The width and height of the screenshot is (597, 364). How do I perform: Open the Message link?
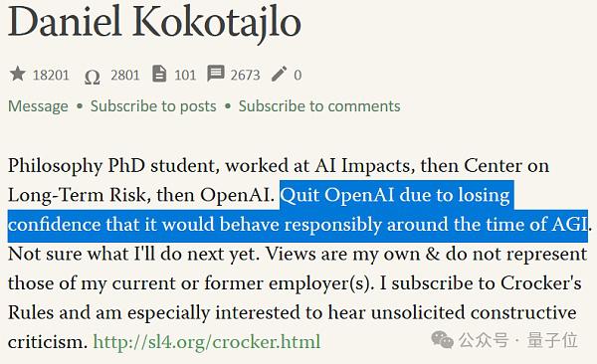click(38, 106)
